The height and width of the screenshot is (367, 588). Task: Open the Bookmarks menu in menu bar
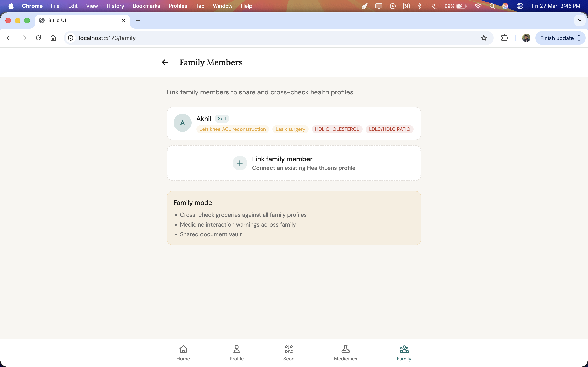[x=146, y=6]
